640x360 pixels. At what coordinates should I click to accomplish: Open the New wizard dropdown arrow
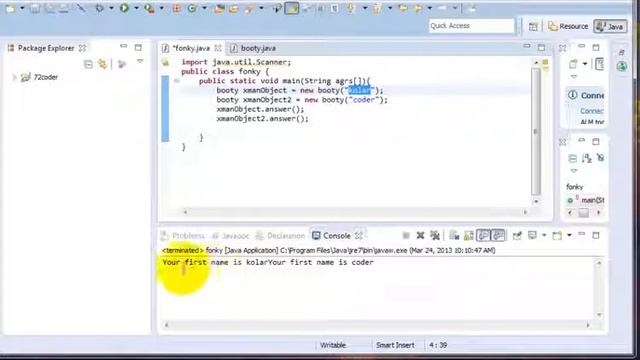(x=22, y=8)
